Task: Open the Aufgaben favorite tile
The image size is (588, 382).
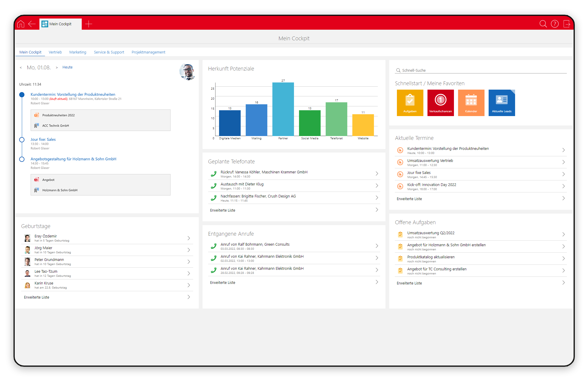Action: pos(410,103)
